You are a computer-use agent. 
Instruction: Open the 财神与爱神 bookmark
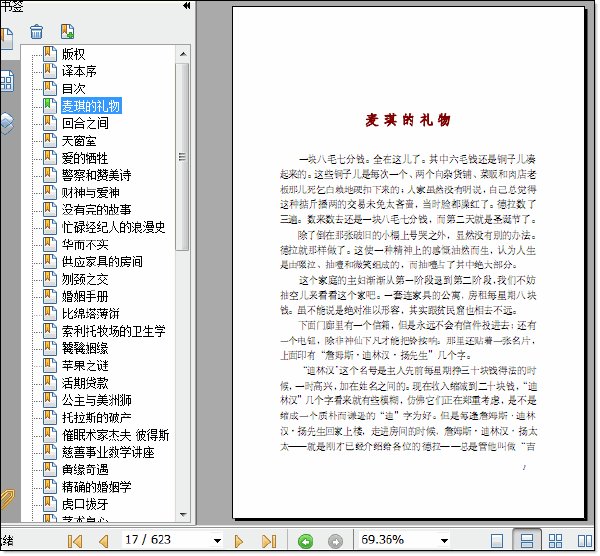click(x=91, y=193)
